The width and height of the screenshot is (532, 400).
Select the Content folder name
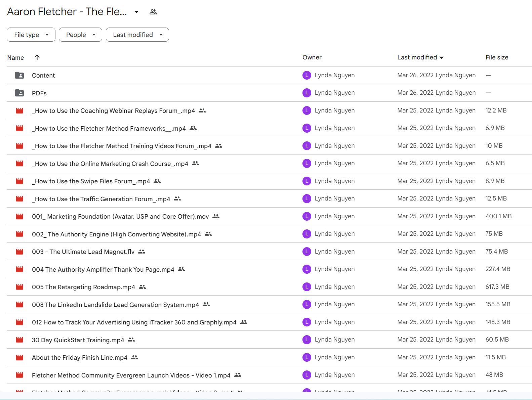click(43, 76)
